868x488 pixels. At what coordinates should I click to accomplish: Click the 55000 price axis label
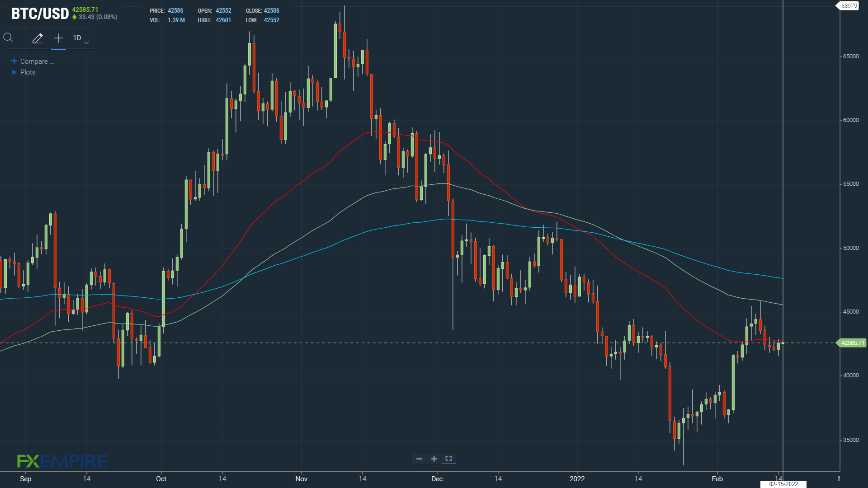click(x=851, y=184)
